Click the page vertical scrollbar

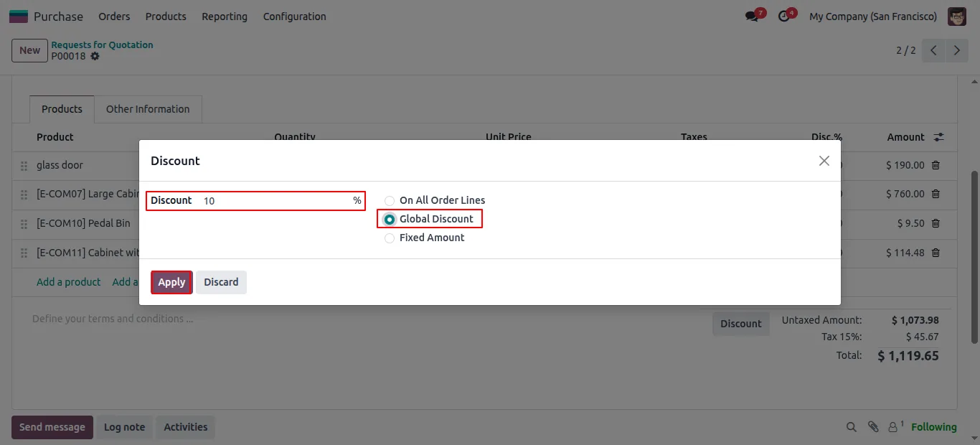(x=974, y=256)
